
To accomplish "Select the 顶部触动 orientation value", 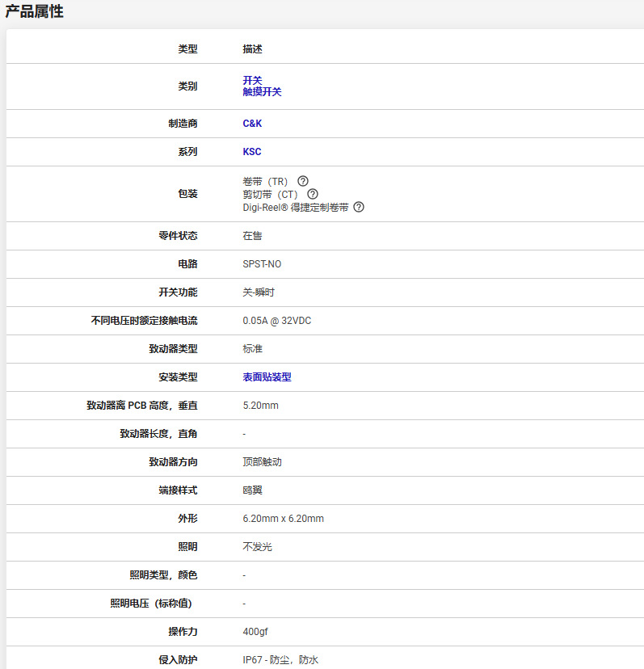I will (x=262, y=462).
